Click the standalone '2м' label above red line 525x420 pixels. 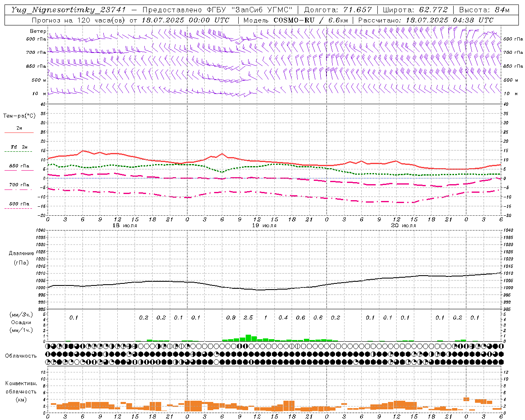coord(19,128)
